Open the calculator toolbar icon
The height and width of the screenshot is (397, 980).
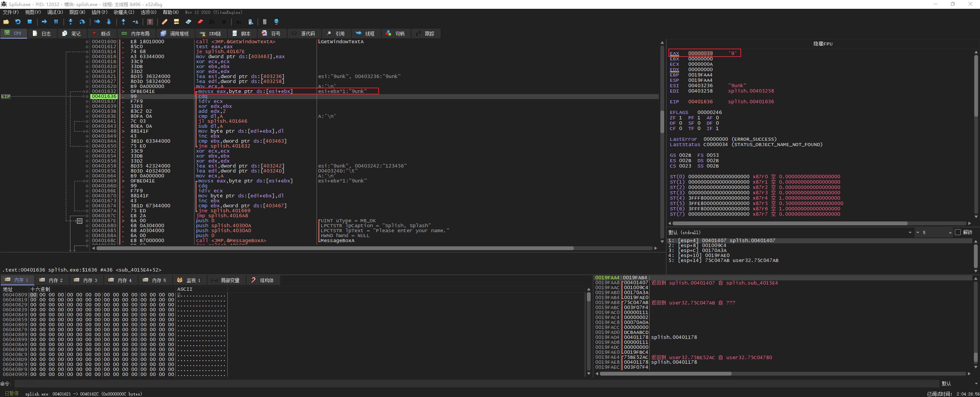(x=265, y=22)
